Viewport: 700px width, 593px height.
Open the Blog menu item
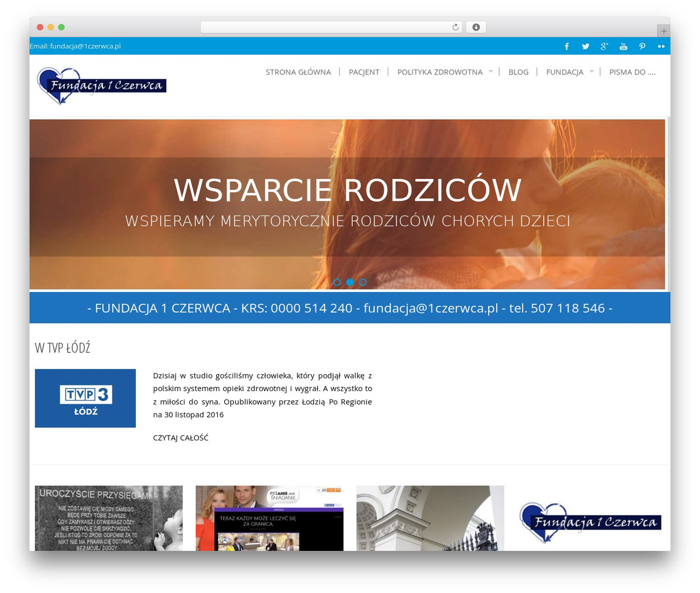[x=518, y=72]
